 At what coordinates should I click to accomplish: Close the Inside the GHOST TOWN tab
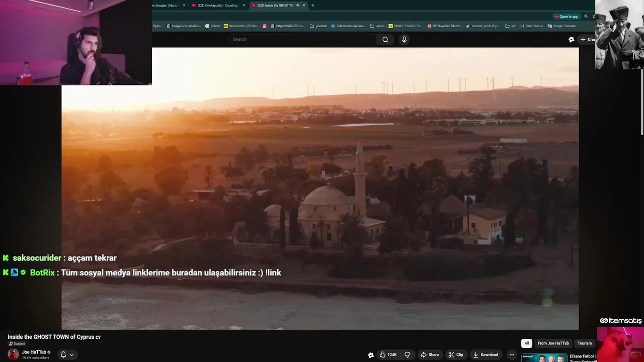(x=304, y=6)
